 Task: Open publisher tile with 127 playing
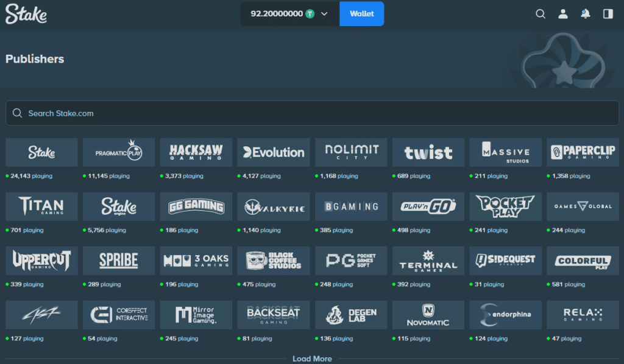[41, 315]
